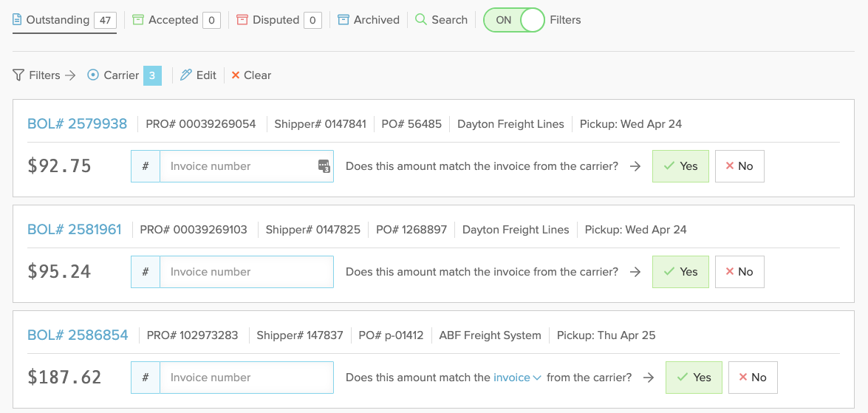The image size is (868, 413).
Task: Confirm Yes for the $92.75 invoice
Action: tap(680, 166)
